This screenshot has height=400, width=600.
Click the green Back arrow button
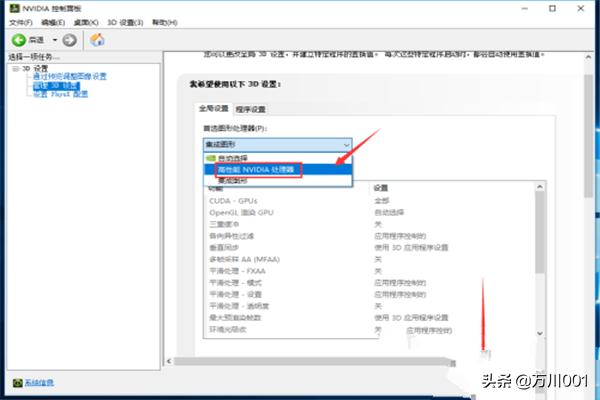point(19,40)
